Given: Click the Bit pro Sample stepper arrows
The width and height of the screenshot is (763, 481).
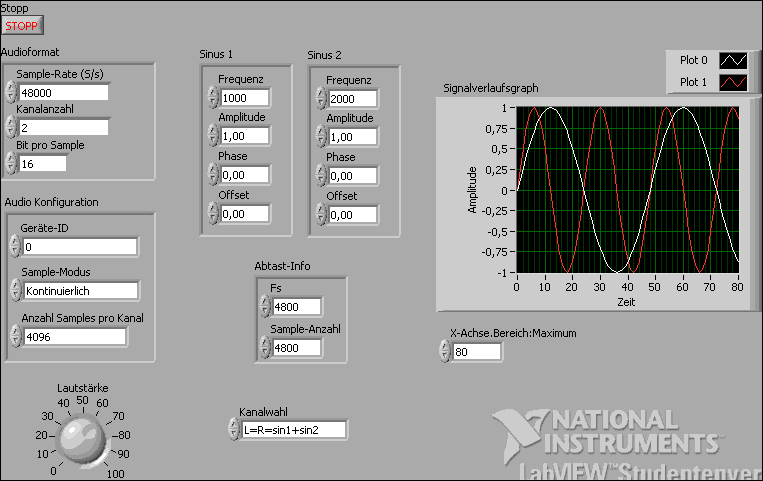Looking at the screenshot, I should coord(12,163).
